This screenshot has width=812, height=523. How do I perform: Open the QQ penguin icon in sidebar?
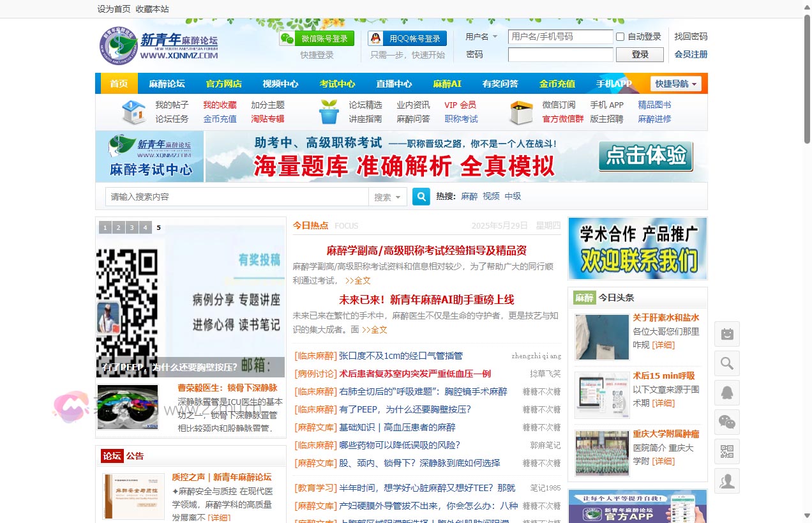pyautogui.click(x=726, y=393)
